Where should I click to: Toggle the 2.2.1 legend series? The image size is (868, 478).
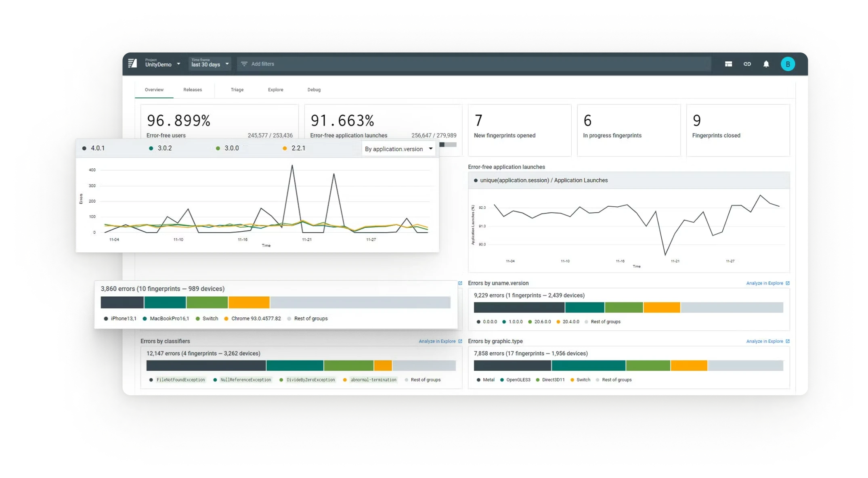[x=294, y=148]
